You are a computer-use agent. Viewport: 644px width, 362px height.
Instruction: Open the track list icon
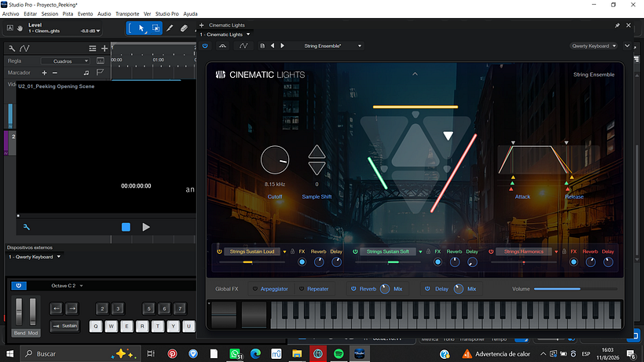point(93,49)
